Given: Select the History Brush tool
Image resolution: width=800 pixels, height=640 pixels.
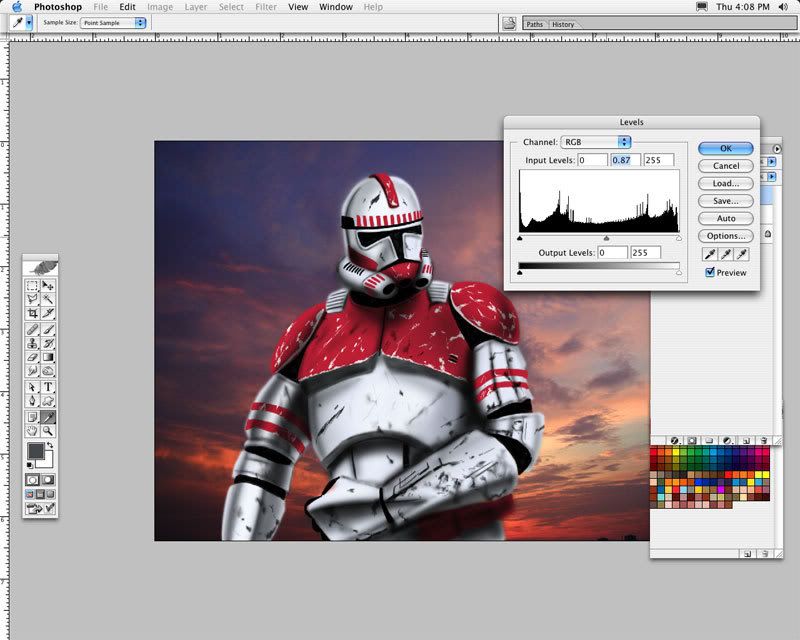Looking at the screenshot, I should tap(48, 343).
